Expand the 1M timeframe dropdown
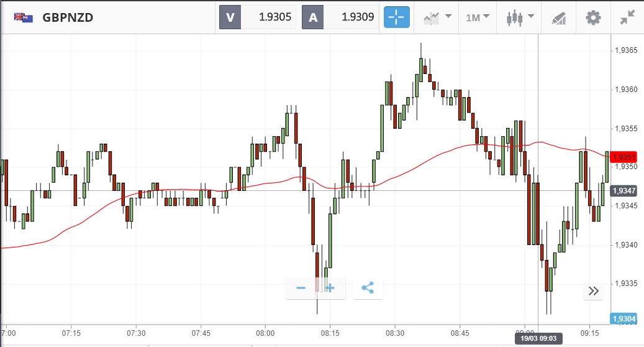Screen dimensions: 644x347 click(478, 17)
